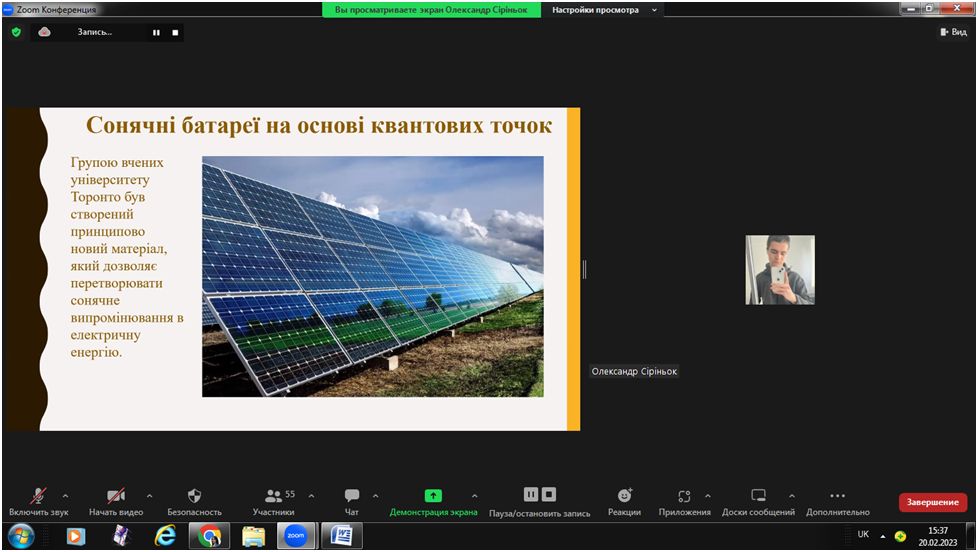
Task: Click the cloud recording icon
Action: pos(44,32)
